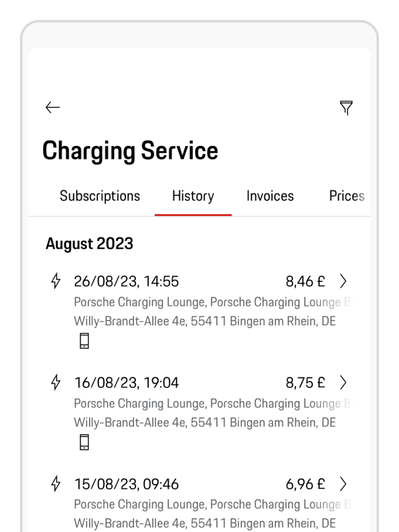Select the lightning bolt beside 16/08/23 session
The height and width of the screenshot is (532, 399).
tap(56, 382)
